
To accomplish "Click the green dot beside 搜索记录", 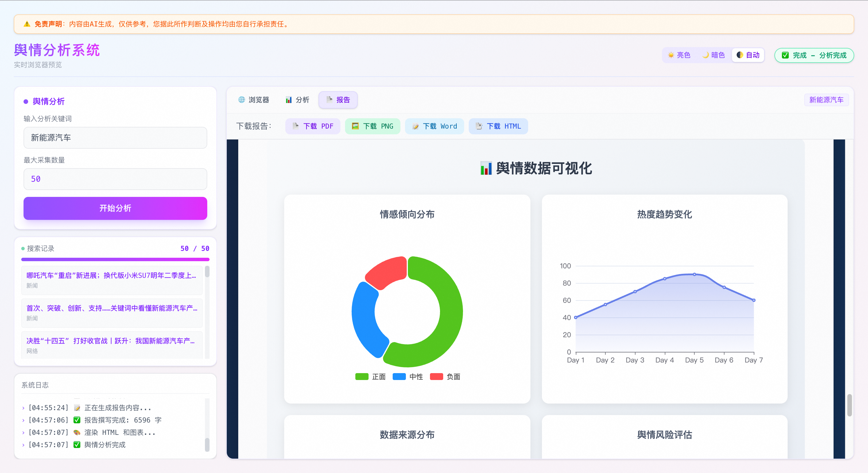I will (x=23, y=249).
